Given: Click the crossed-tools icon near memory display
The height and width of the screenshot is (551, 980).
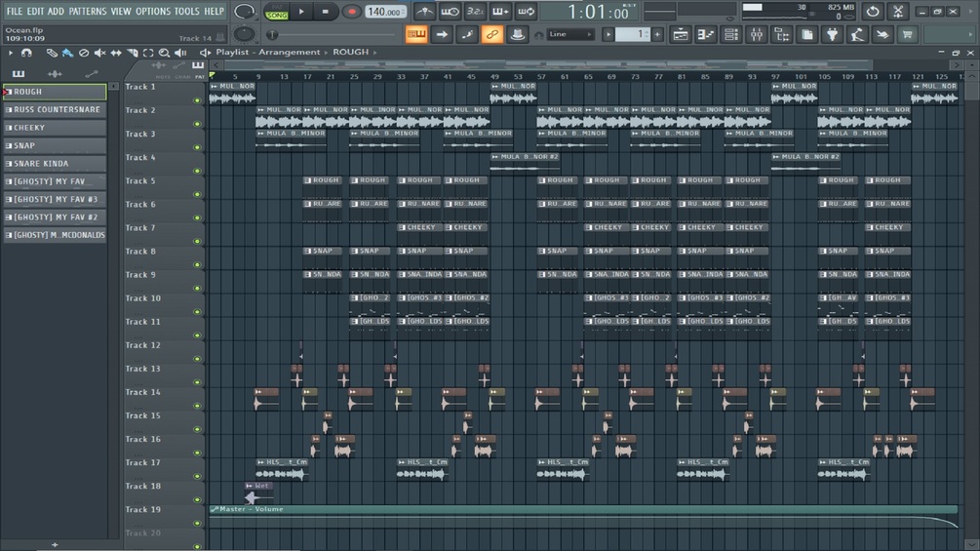Looking at the screenshot, I should [x=898, y=12].
